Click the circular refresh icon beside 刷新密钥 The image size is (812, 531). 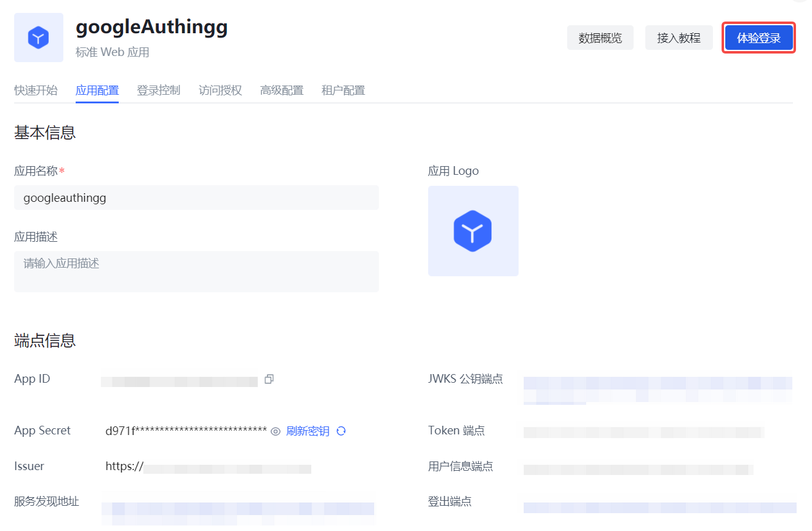pos(341,431)
